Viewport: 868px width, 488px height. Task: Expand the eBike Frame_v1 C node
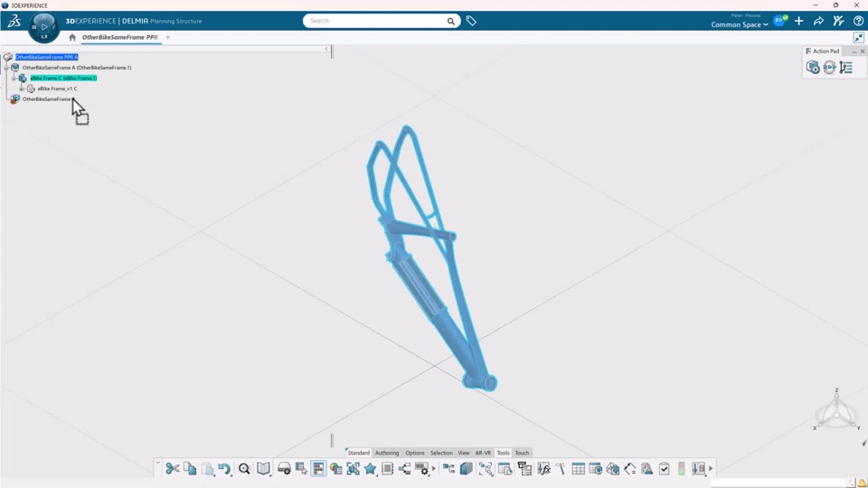coord(22,89)
